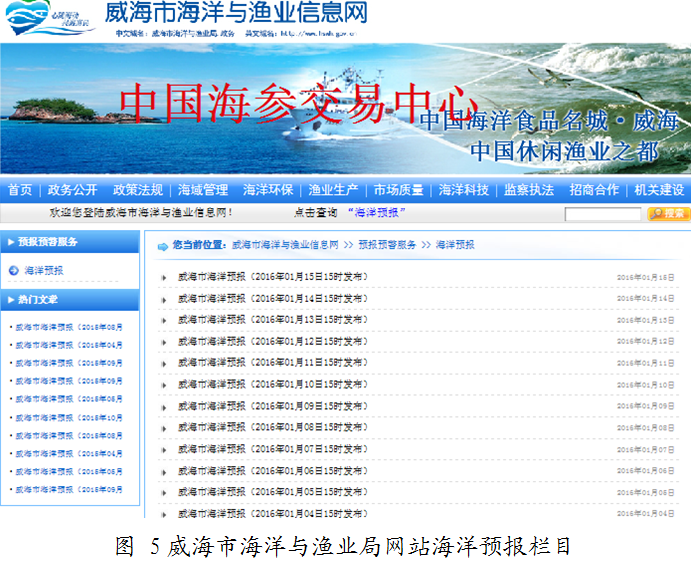Image resolution: width=691 pixels, height=565 pixels.
Task: Click the triangle icon beside 预报预警服务 sidebar header
Action: point(10,241)
